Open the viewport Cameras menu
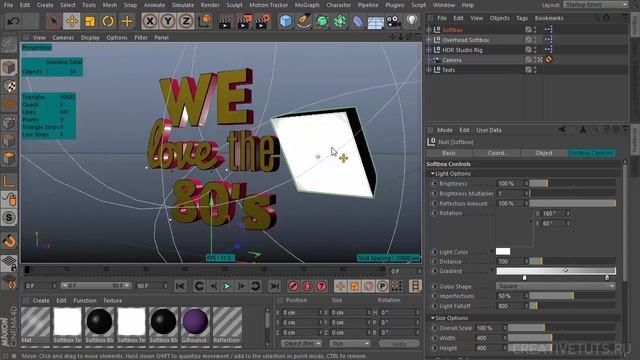The width and height of the screenshot is (640, 360). click(x=63, y=37)
